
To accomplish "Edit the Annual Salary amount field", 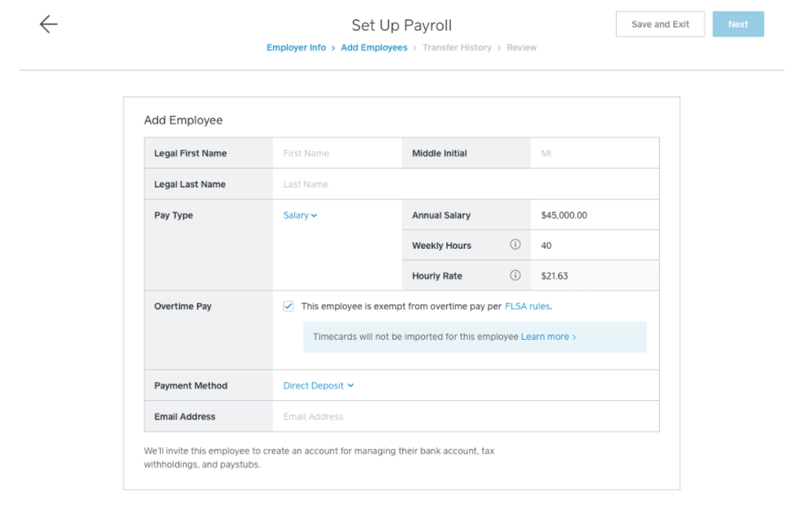I will (x=594, y=216).
